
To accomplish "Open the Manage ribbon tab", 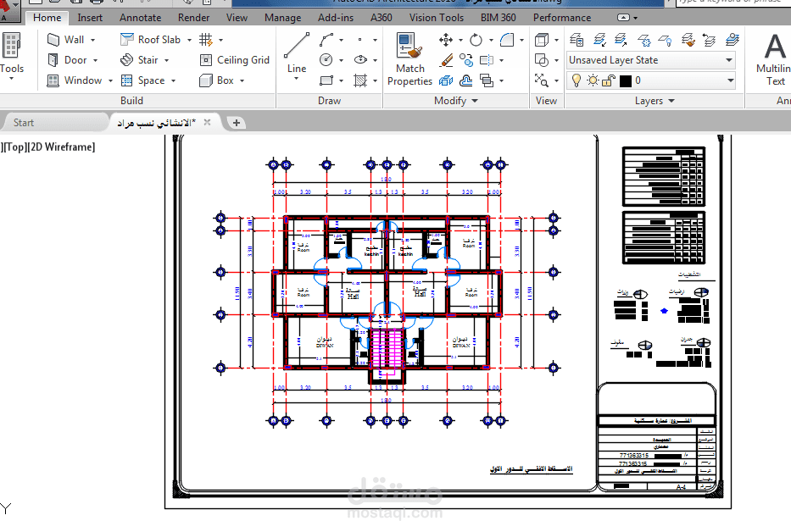I will pos(282,18).
